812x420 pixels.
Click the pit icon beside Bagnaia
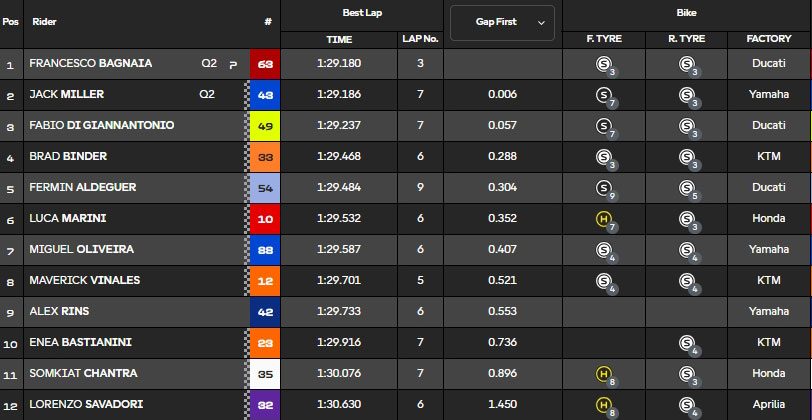click(233, 64)
